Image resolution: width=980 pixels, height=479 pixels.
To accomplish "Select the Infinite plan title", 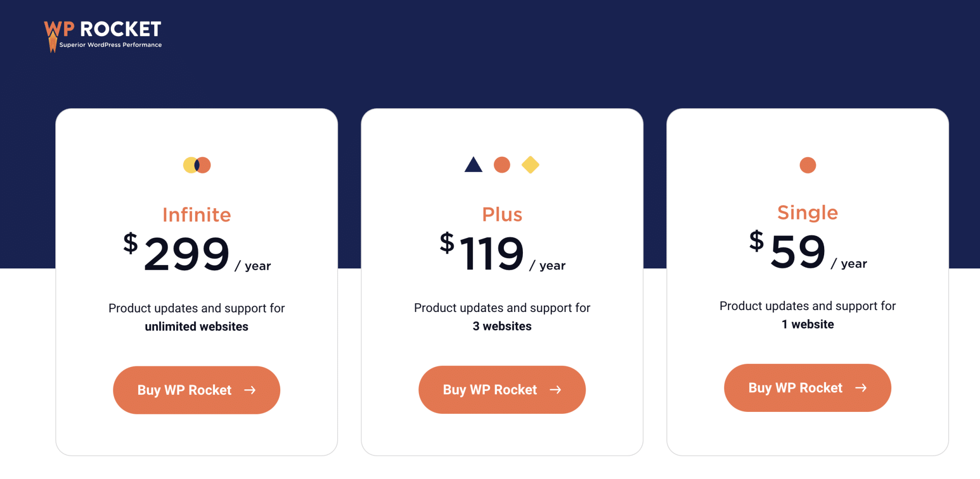I will (x=196, y=215).
